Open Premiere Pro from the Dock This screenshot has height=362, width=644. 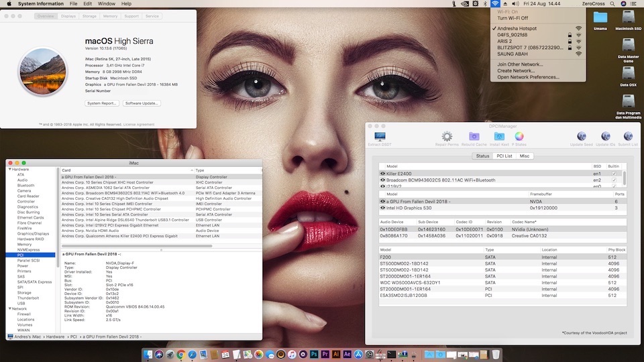(325, 354)
